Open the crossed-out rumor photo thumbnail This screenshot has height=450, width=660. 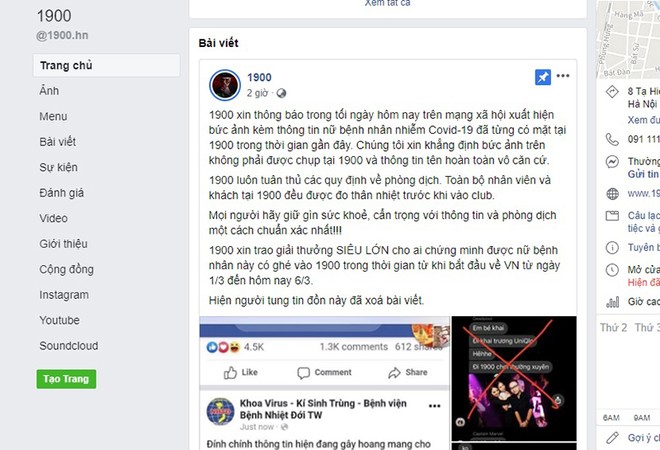tap(514, 378)
